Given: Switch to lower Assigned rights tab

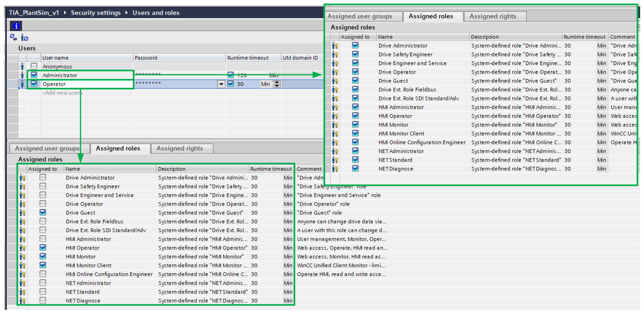Looking at the screenshot, I should click(x=179, y=148).
